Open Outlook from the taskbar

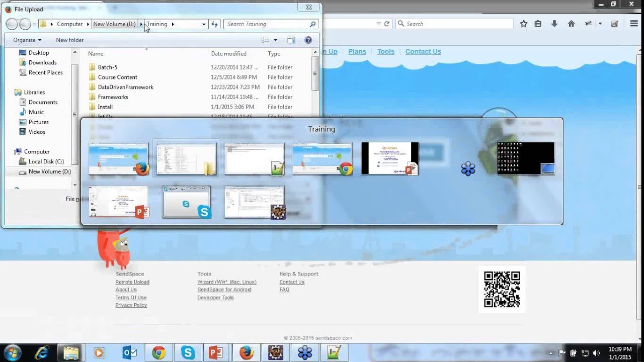(x=129, y=352)
